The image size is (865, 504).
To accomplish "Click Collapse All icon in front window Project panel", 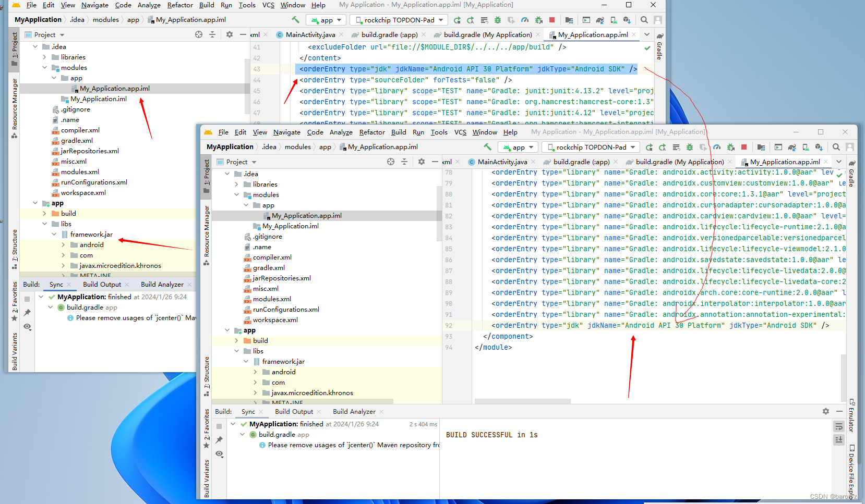I will [404, 162].
